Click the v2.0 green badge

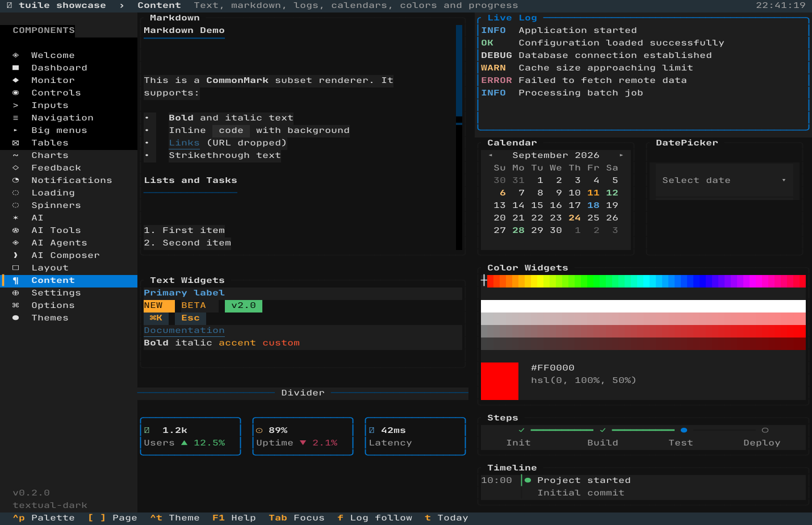[244, 306]
